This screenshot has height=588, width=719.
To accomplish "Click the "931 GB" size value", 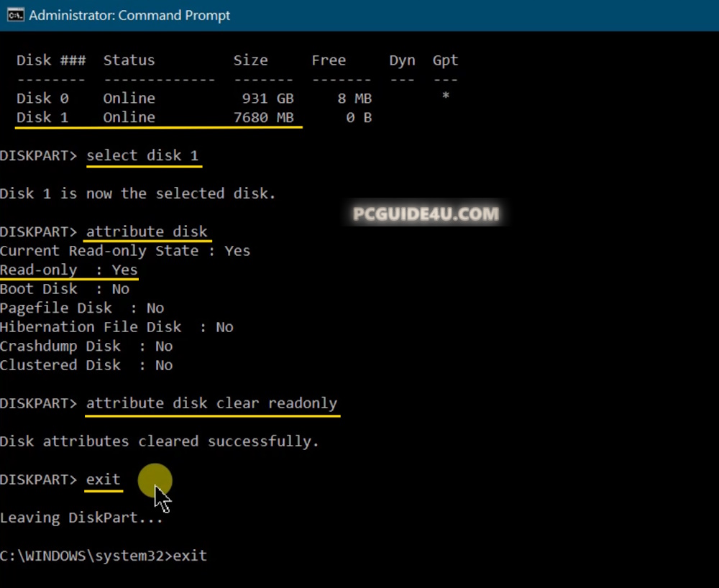I will [x=267, y=98].
